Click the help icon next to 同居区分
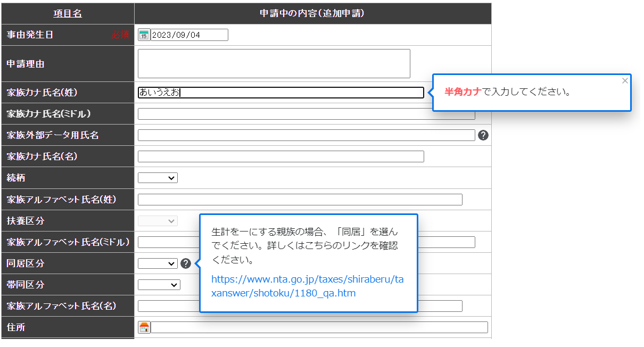The width and height of the screenshot is (644, 347). (x=185, y=263)
